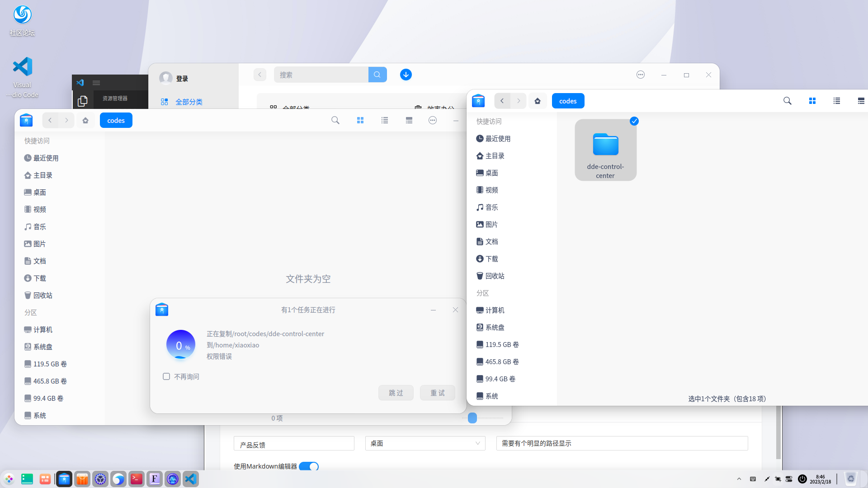The image size is (868, 488).
Task: Launch terminal from the taskbar
Action: coord(136,479)
